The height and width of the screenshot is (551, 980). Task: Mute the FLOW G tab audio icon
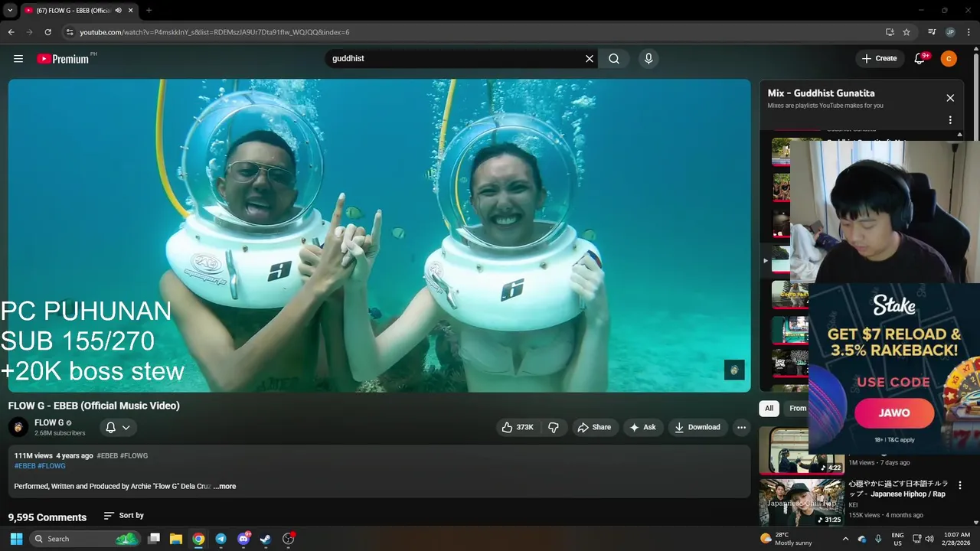pyautogui.click(x=118, y=11)
